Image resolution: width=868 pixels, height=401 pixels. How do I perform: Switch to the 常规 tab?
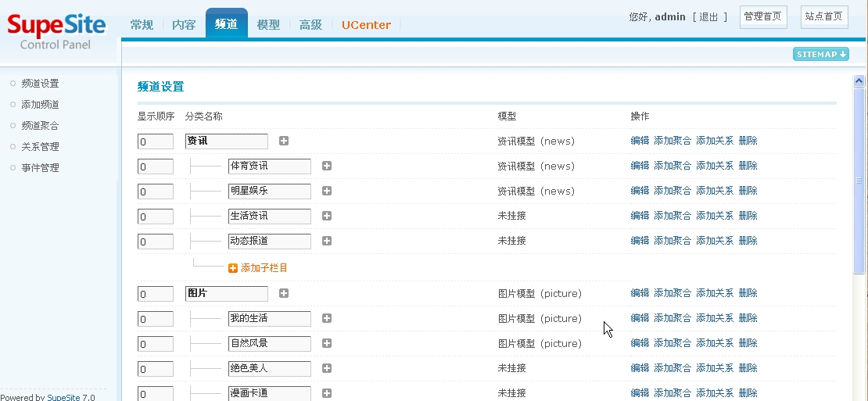click(x=142, y=25)
